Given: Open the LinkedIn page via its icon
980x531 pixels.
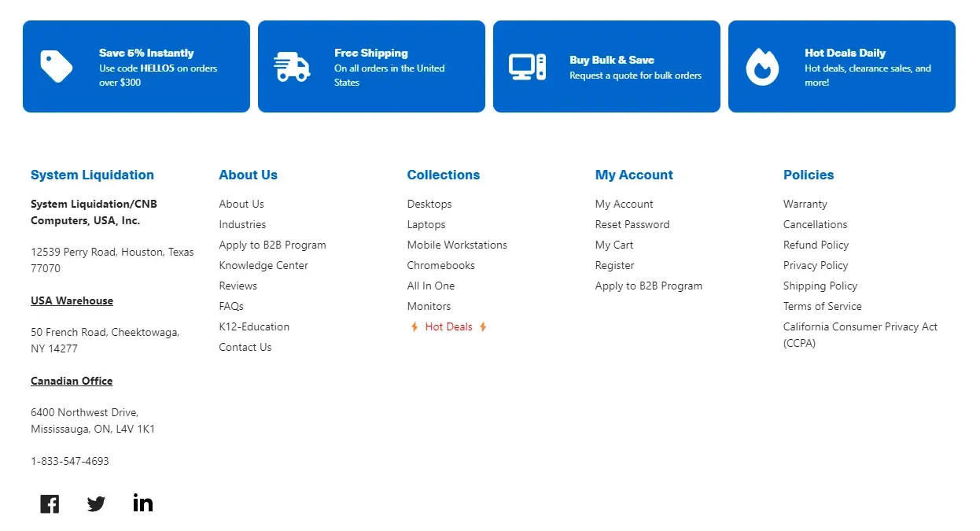Looking at the screenshot, I should [x=142, y=503].
